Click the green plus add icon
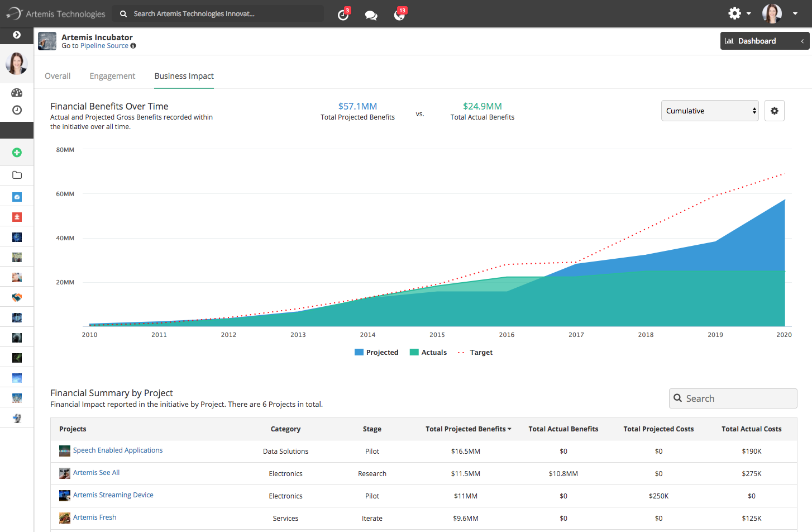 17,153
